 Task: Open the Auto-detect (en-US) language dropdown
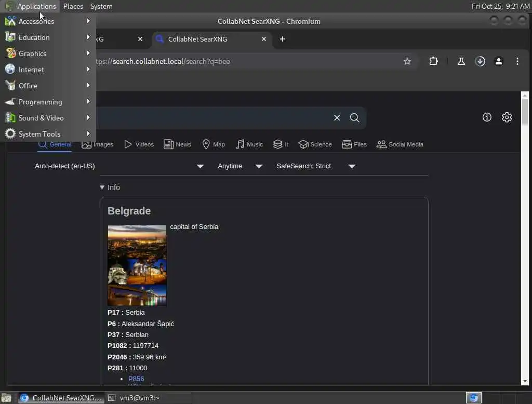coord(119,166)
